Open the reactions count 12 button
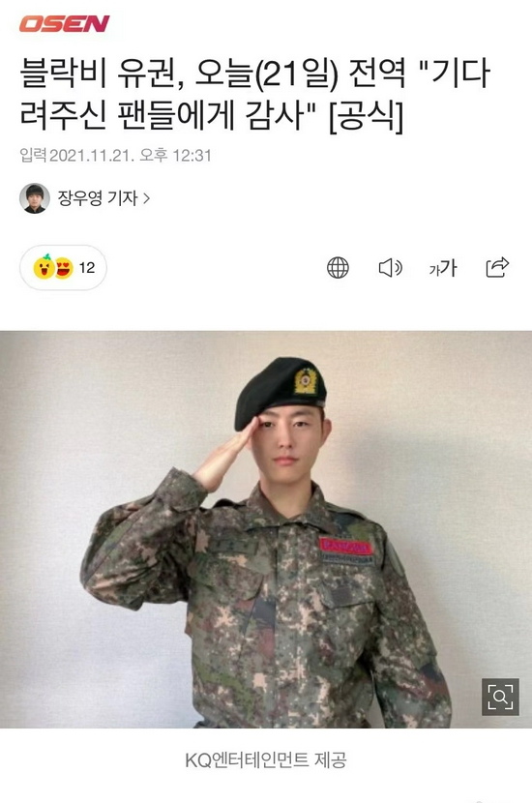The image size is (532, 803). pos(63,267)
